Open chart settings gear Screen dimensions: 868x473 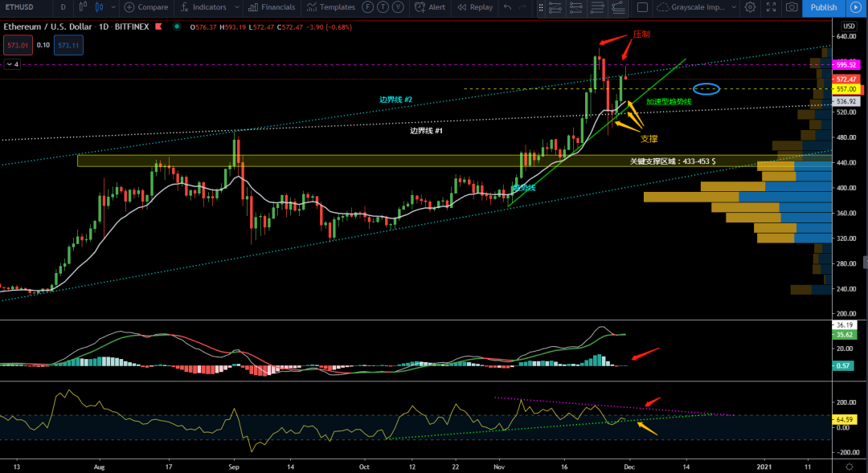(749, 7)
